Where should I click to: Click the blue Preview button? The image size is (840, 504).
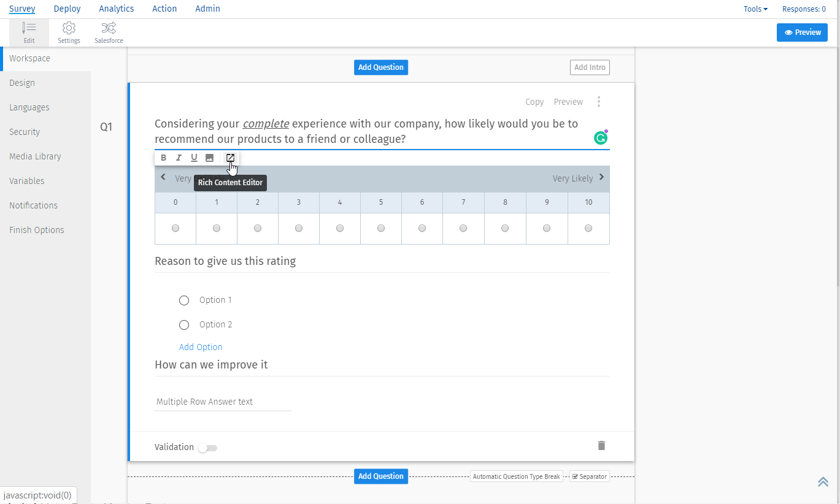tap(802, 32)
